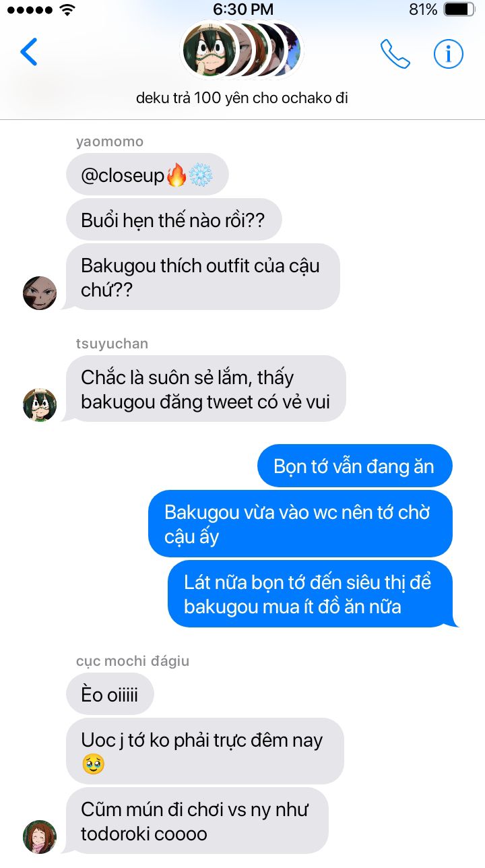Tap the blue 'Bọn tớ vẫn đang ăn' bubble

pyautogui.click(x=354, y=466)
